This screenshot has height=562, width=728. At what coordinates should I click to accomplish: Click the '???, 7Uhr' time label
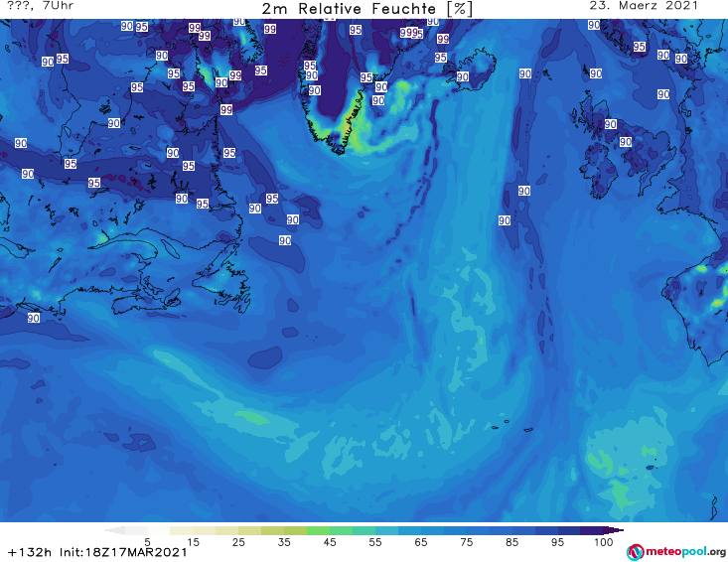pyautogui.click(x=41, y=6)
